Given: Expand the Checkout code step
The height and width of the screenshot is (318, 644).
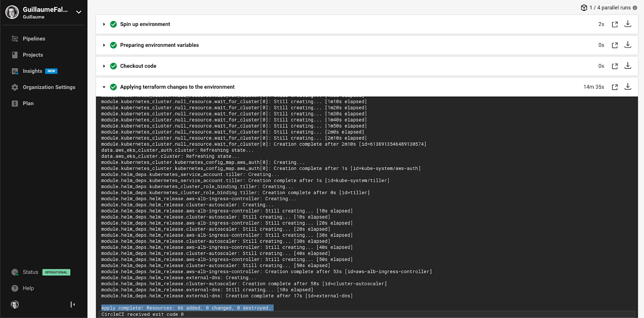Looking at the screenshot, I should coord(104,66).
